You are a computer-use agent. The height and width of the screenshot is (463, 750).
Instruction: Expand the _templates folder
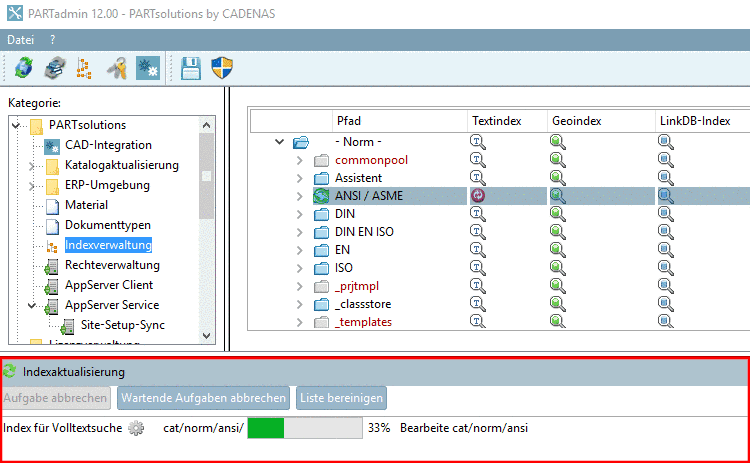coord(300,322)
